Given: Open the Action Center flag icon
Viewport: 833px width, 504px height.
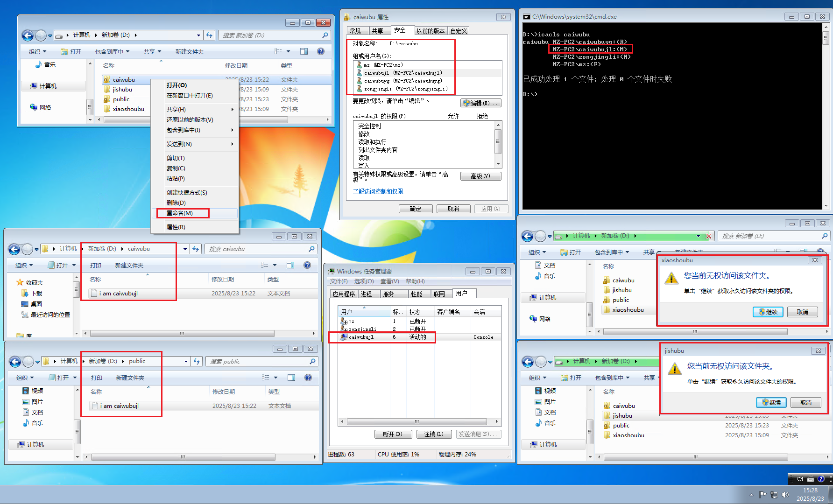Looking at the screenshot, I should point(763,495).
